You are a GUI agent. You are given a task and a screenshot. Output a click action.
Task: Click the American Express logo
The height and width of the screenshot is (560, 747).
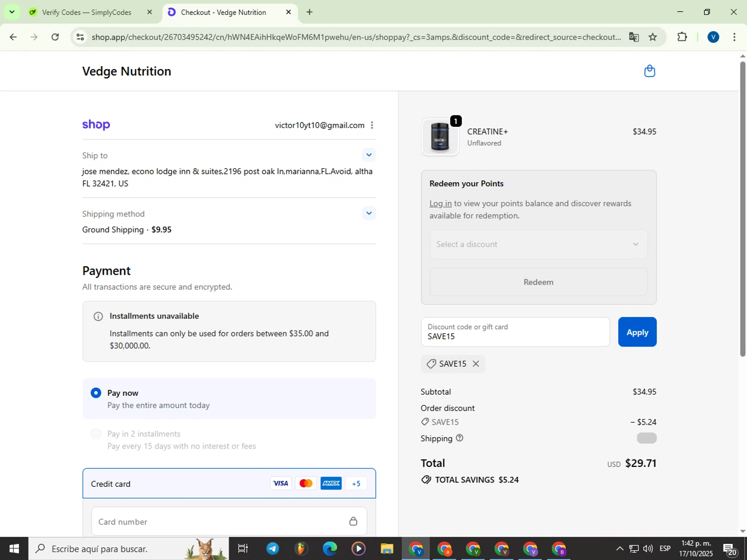tap(331, 483)
